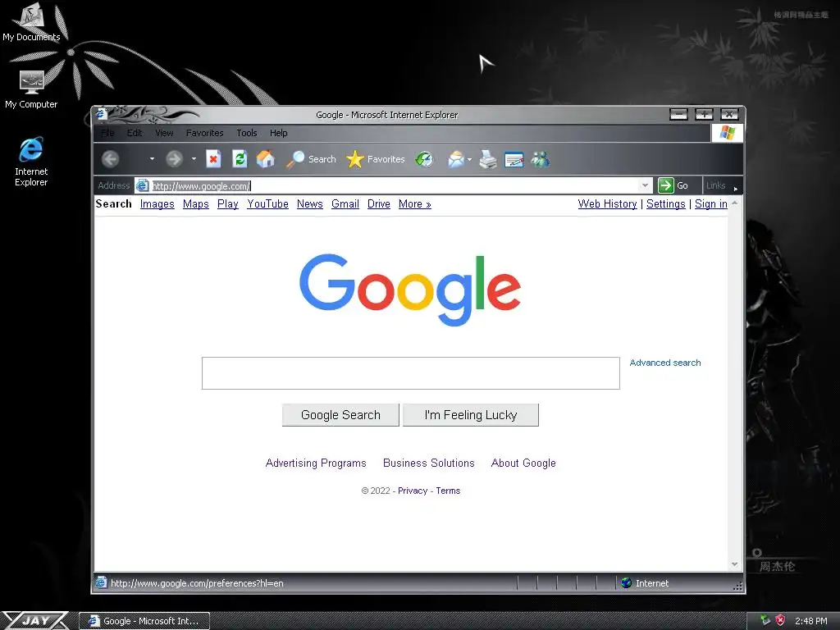The width and height of the screenshot is (840, 630).
Task: Open the Web History link
Action: pyautogui.click(x=608, y=204)
